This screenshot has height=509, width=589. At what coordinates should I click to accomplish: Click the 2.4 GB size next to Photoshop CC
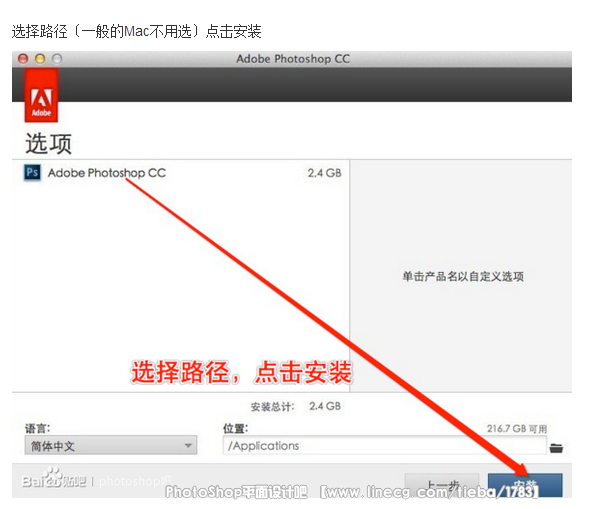(x=325, y=173)
